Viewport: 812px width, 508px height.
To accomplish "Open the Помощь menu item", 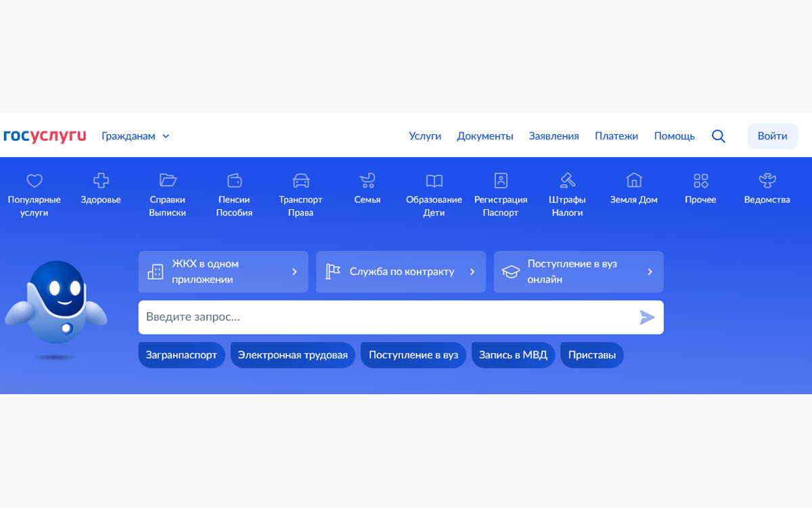I will [x=674, y=135].
